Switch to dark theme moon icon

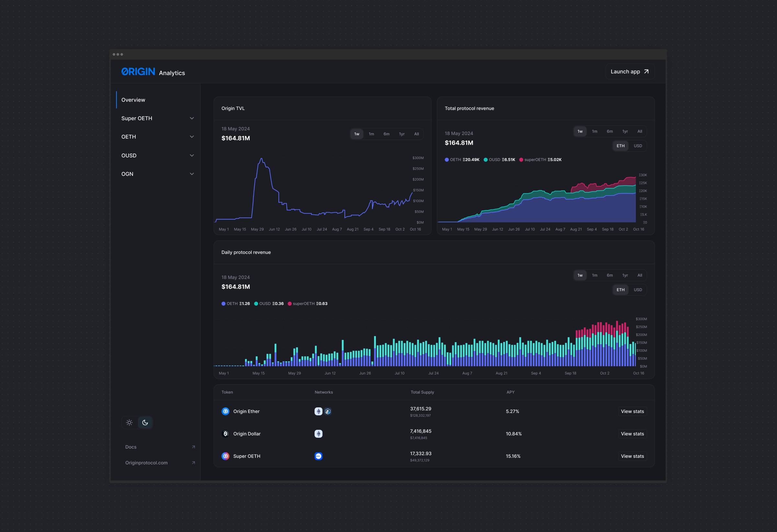coord(145,422)
